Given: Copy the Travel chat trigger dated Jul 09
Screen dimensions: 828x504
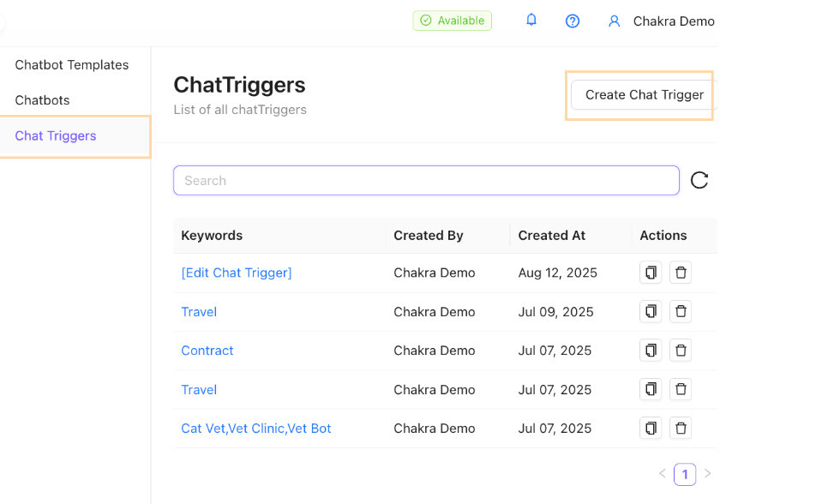Looking at the screenshot, I should coord(650,311).
